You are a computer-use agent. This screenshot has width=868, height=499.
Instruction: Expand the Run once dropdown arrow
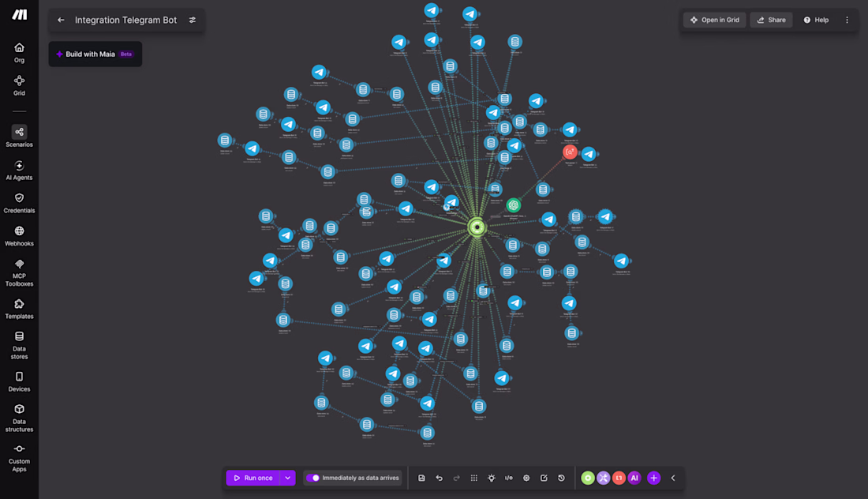(x=287, y=478)
